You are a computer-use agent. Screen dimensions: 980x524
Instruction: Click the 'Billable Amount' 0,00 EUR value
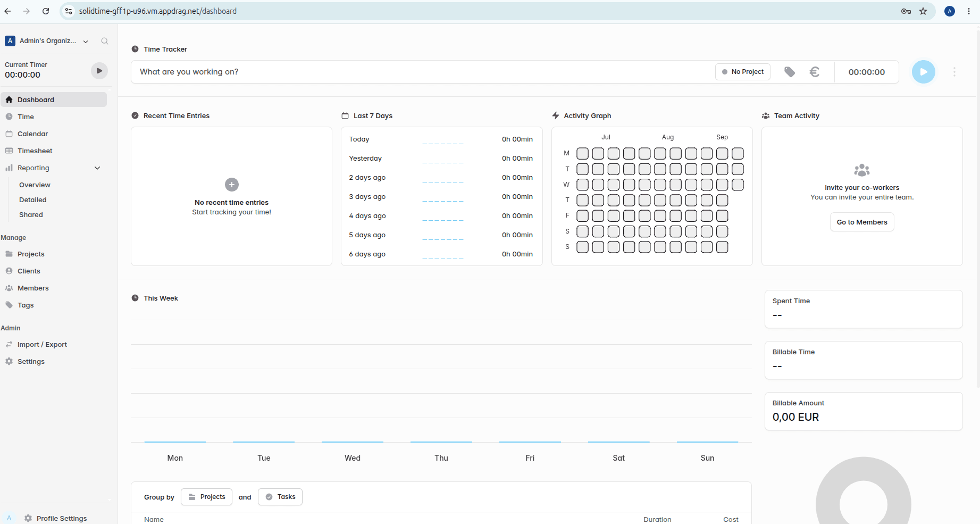pyautogui.click(x=795, y=417)
